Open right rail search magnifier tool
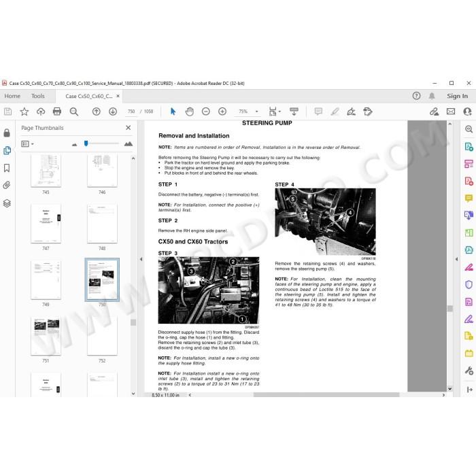Screen dimensions: 476x476 pyautogui.click(x=469, y=129)
